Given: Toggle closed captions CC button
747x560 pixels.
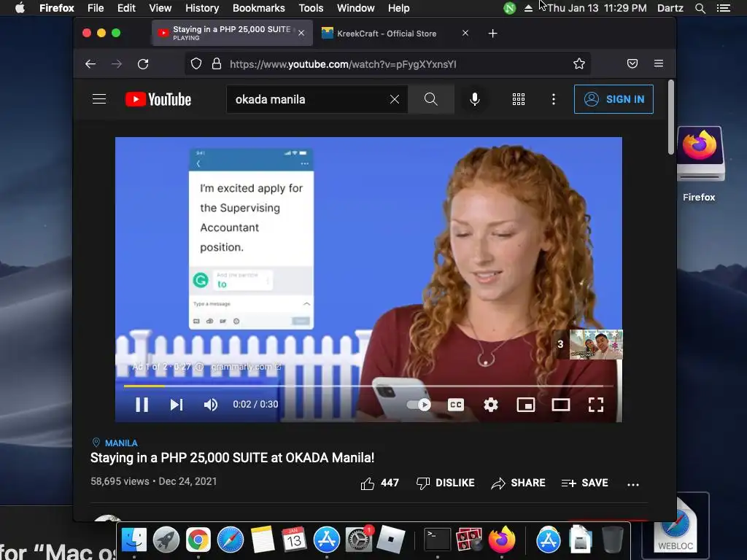Looking at the screenshot, I should pos(456,405).
